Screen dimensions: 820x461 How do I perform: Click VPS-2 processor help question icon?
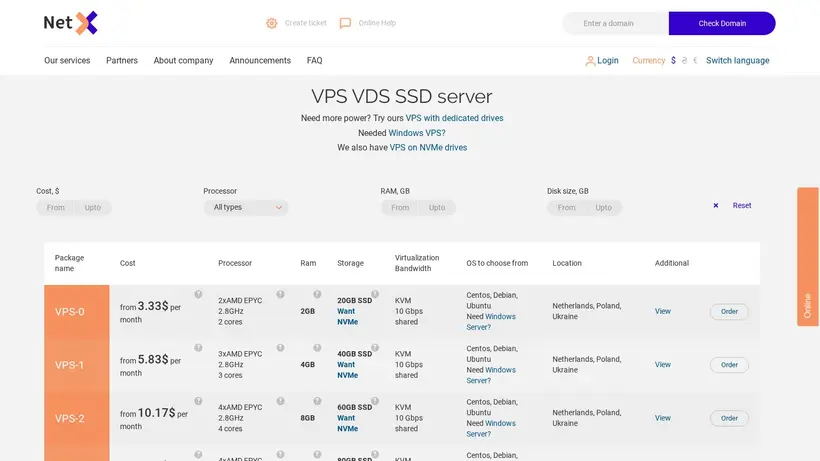point(280,401)
